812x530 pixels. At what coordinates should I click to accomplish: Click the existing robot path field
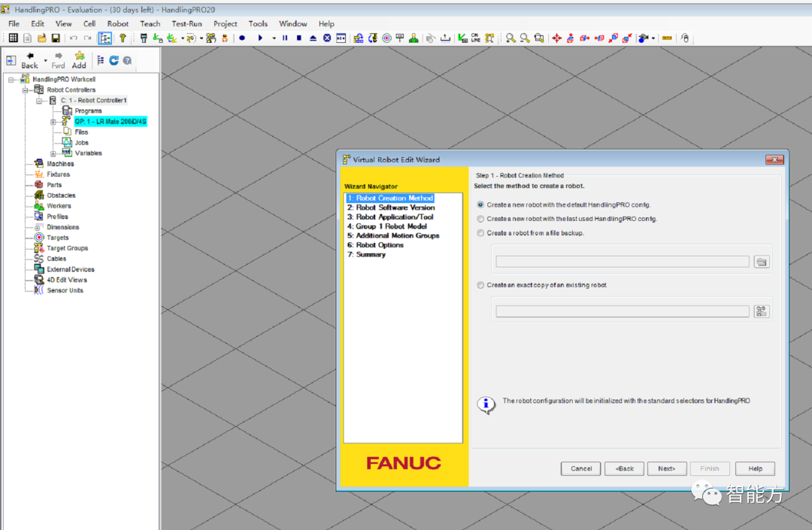pos(623,311)
